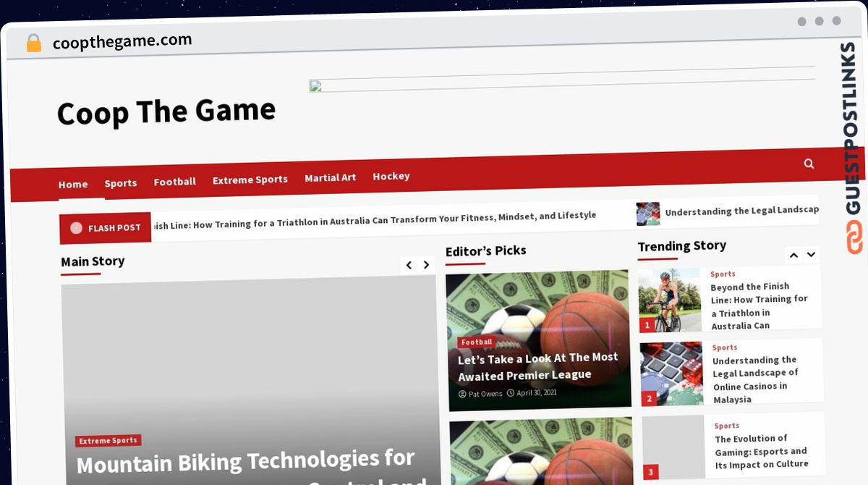Open The Evolution of Gaming trending article

pos(762,452)
